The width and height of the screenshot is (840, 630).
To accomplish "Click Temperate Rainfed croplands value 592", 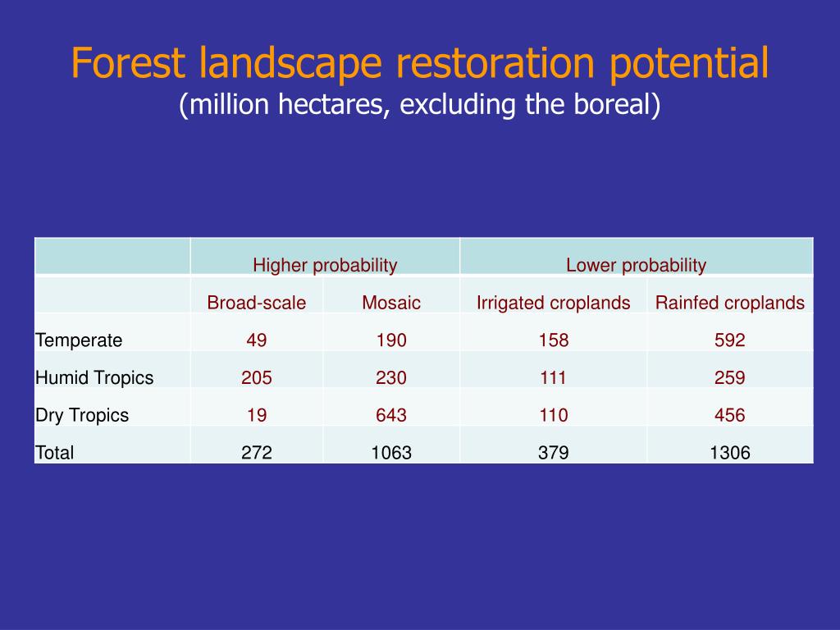I will point(730,340).
